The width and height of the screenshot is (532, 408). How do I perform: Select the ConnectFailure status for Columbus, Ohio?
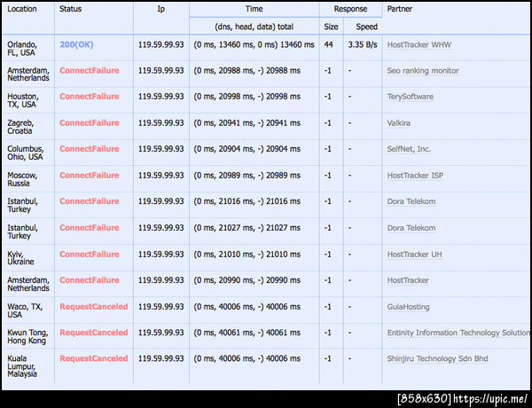tap(90, 149)
